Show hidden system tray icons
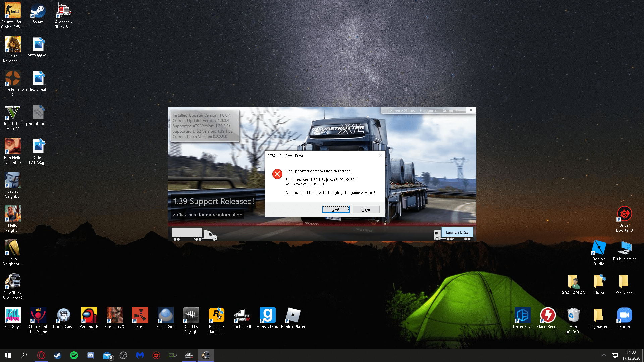Viewport: 644px width, 362px height. tap(604, 355)
